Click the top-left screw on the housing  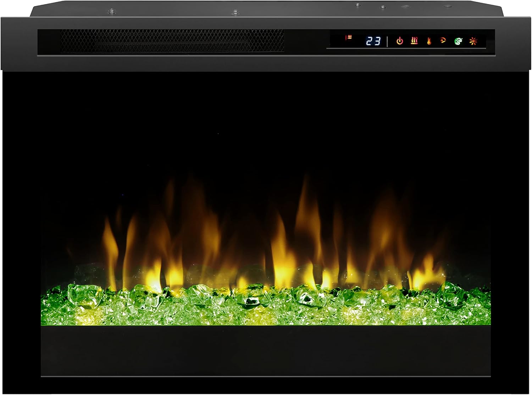(x=112, y=11)
